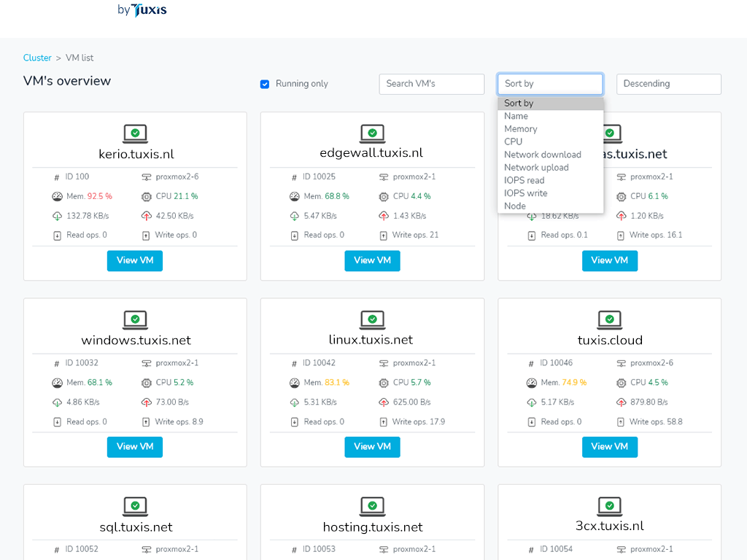This screenshot has height=560, width=747.
Task: Click the VM list breadcrumb text
Action: coord(80,58)
